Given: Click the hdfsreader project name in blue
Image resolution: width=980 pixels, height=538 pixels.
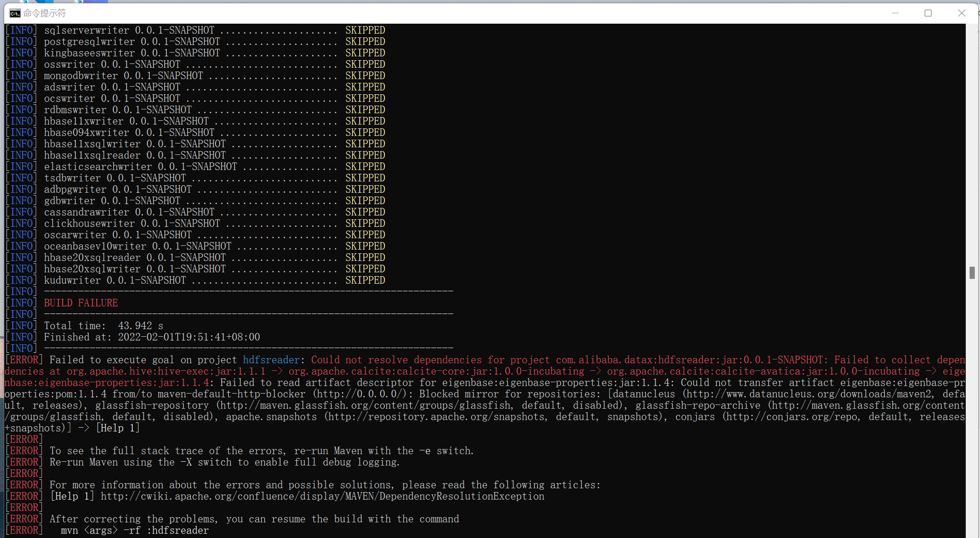Looking at the screenshot, I should (x=271, y=360).
